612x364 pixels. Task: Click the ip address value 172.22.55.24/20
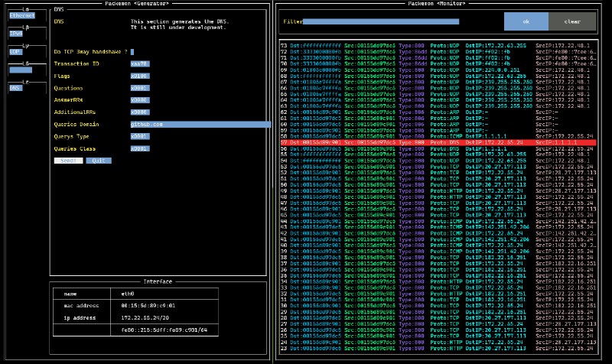[145, 318]
